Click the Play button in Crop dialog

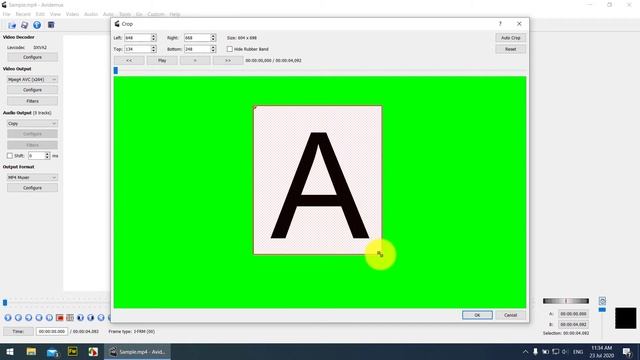pyautogui.click(x=162, y=60)
